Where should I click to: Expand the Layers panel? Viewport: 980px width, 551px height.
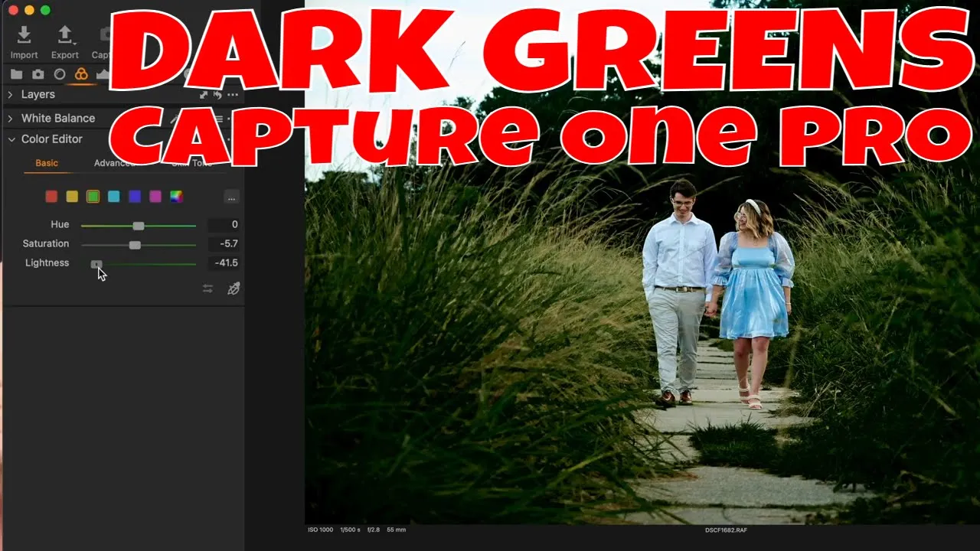pos(10,95)
